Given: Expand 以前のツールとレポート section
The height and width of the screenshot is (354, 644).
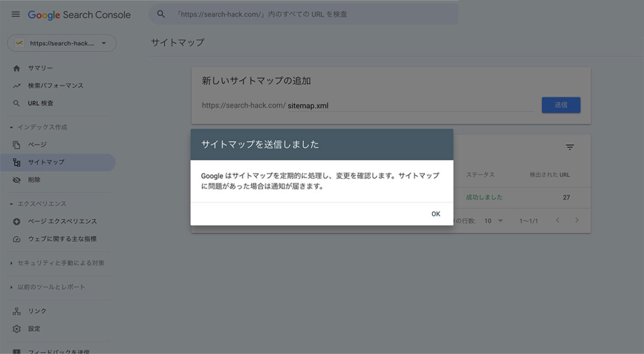Looking at the screenshot, I should click(x=47, y=287).
